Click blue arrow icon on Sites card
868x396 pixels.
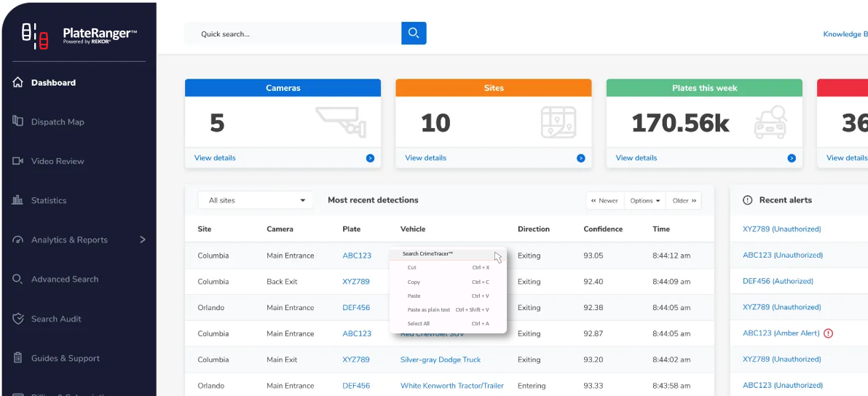point(580,158)
